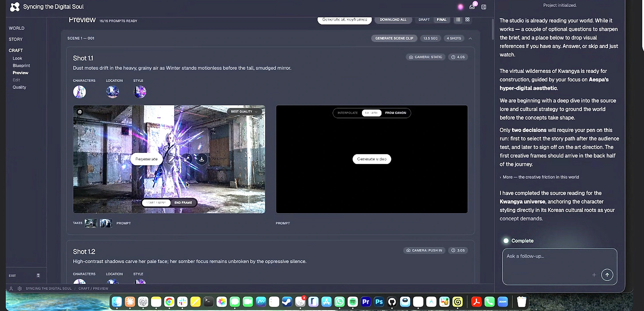Select the second take thumbnail
This screenshot has width=644, height=311.
click(106, 223)
